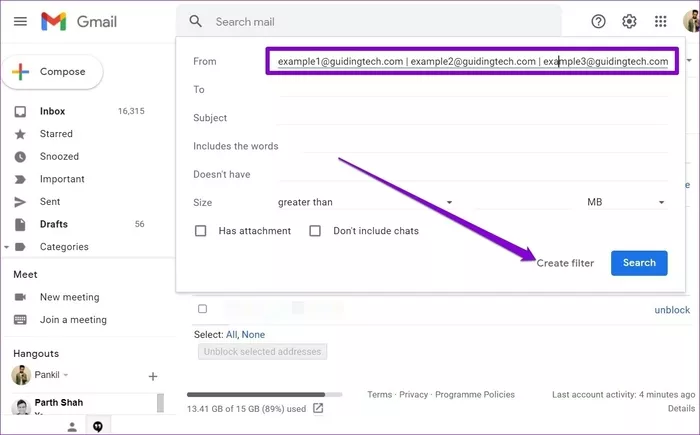Click the blue Search button

coord(639,263)
